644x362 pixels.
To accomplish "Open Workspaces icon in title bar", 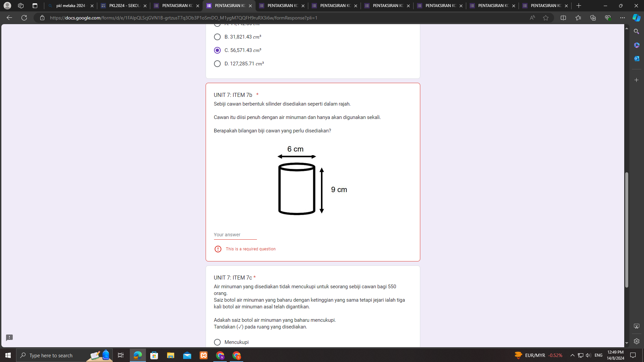I will 21,6.
